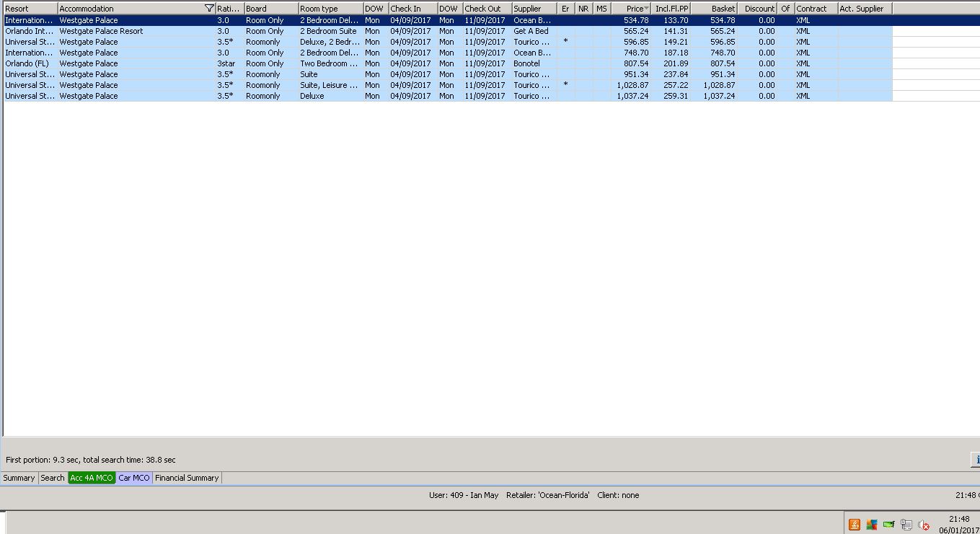Sort by the Board column header
The width and height of the screenshot is (980, 534).
click(x=271, y=9)
